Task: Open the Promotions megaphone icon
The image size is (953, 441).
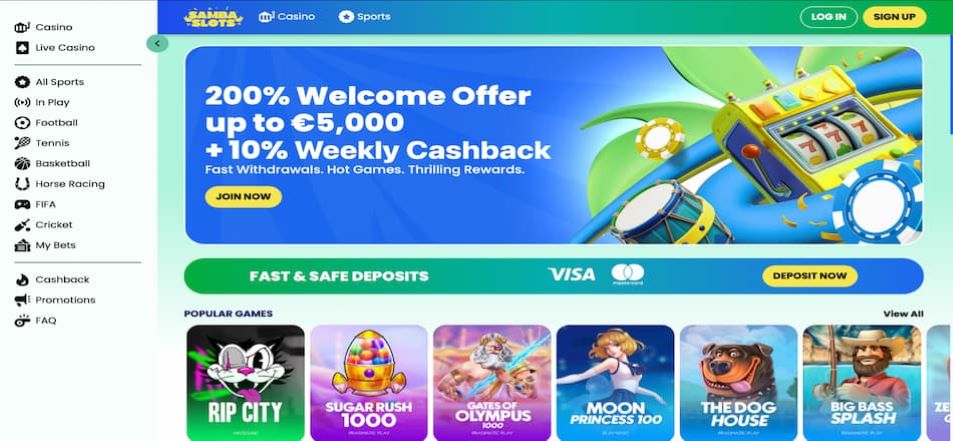Action: coord(22,300)
